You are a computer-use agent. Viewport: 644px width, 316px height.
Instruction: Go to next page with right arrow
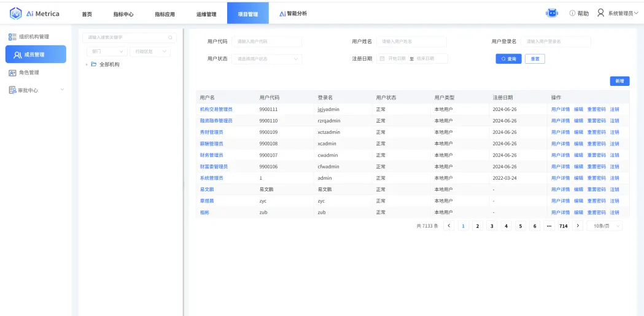[x=578, y=226]
